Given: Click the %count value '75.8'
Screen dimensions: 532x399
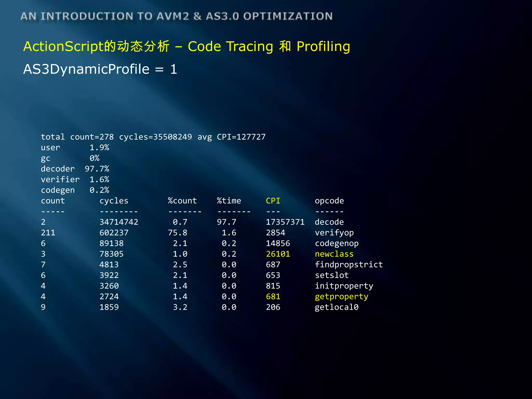Looking at the screenshot, I should 178,233.
